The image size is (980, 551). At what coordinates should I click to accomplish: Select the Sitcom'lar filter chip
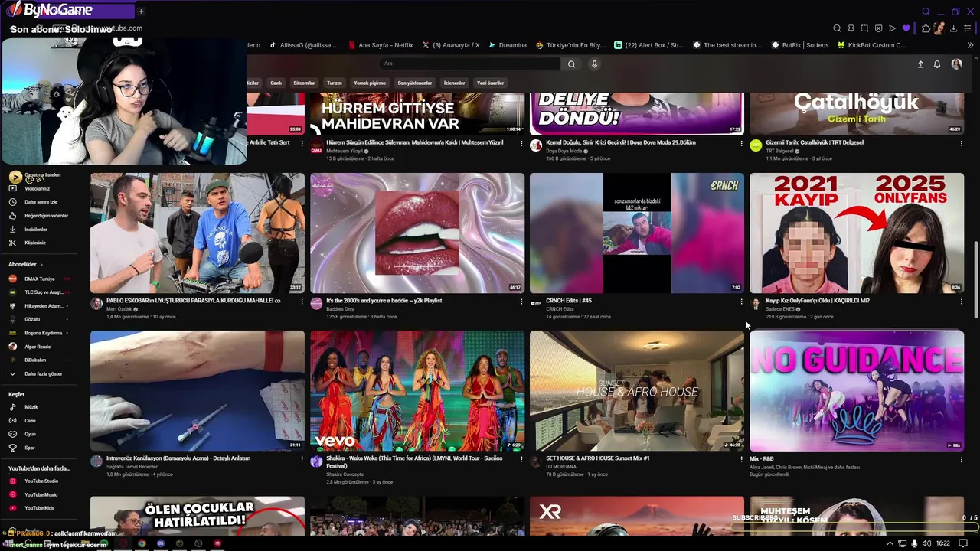pos(304,83)
